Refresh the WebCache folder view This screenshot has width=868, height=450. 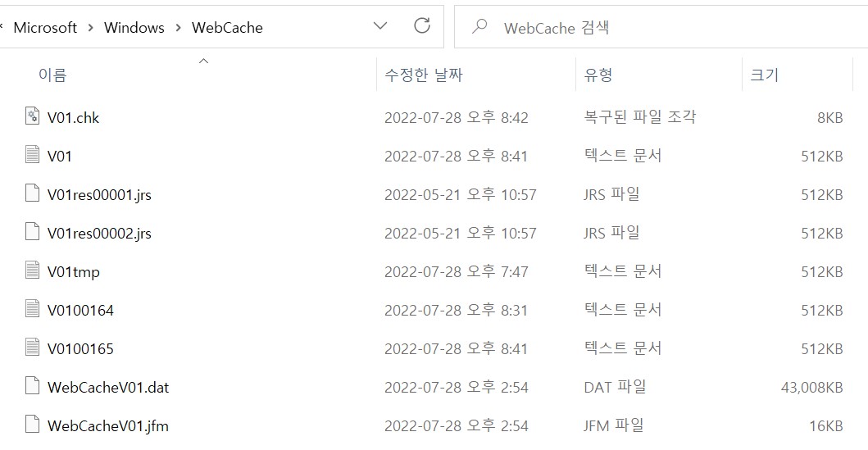click(422, 25)
